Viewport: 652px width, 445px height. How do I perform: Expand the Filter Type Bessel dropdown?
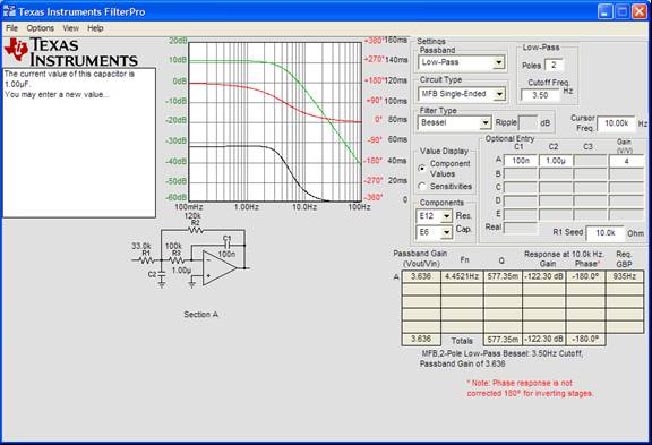tap(485, 123)
